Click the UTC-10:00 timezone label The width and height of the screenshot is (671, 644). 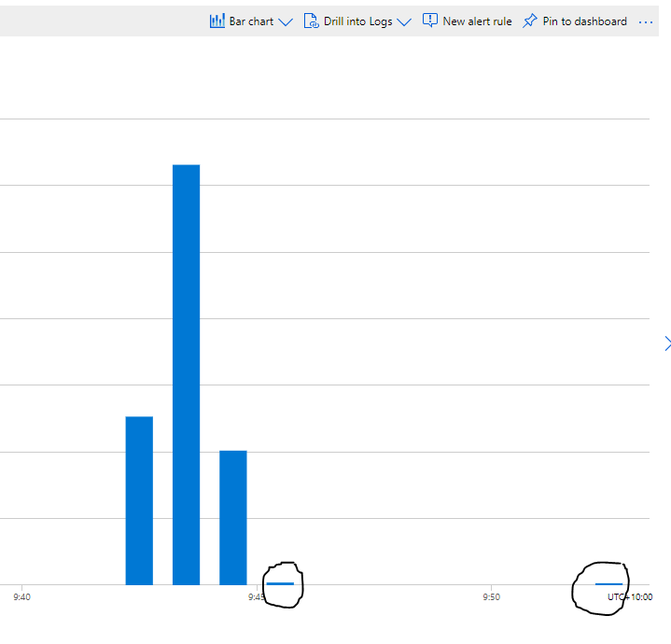630,596
